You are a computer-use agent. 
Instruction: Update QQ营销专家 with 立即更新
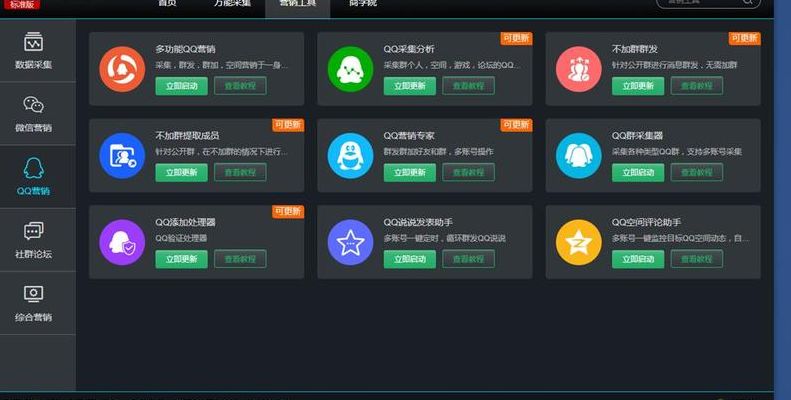(x=410, y=173)
